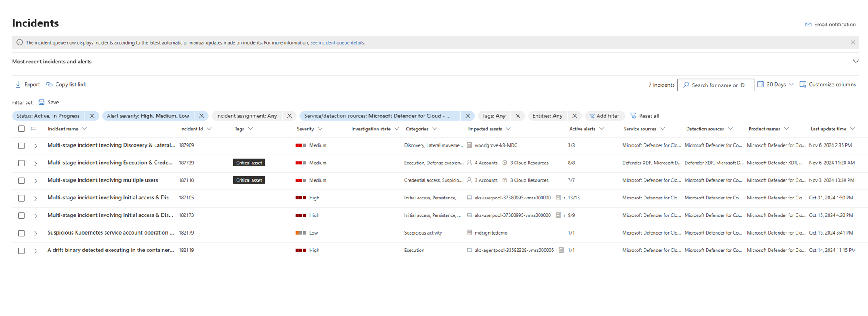Collapse Most recent incidents and alerts section
Viewport: 868px width, 316px height.
(x=855, y=61)
